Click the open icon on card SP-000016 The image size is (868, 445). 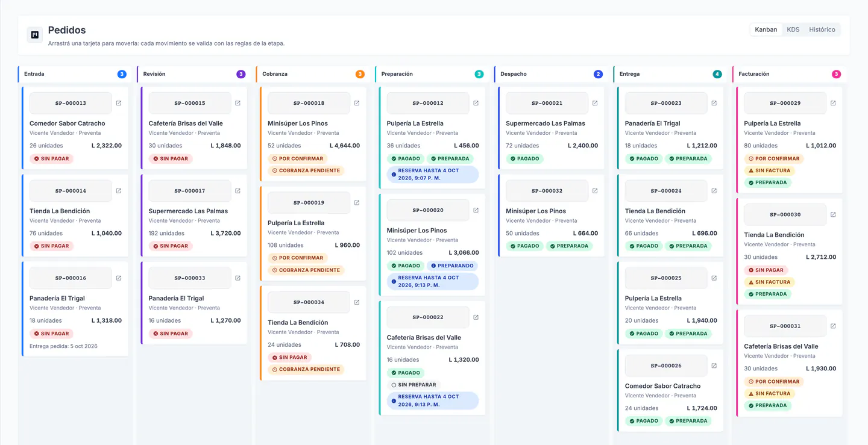point(119,278)
